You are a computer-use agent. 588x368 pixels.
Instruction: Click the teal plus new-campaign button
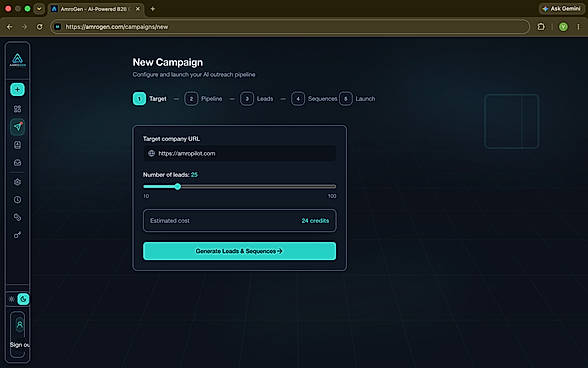coord(17,90)
